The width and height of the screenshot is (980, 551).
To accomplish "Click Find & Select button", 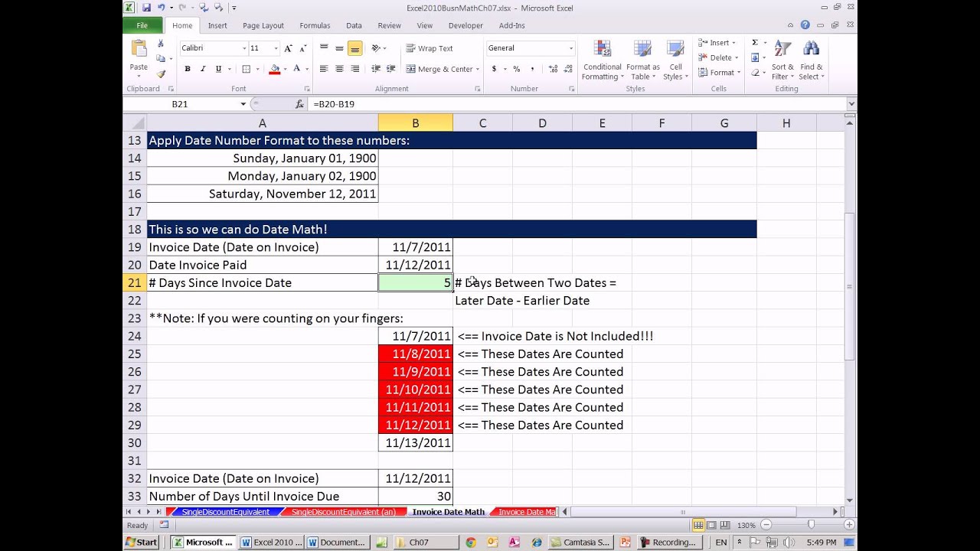I will coord(810,60).
